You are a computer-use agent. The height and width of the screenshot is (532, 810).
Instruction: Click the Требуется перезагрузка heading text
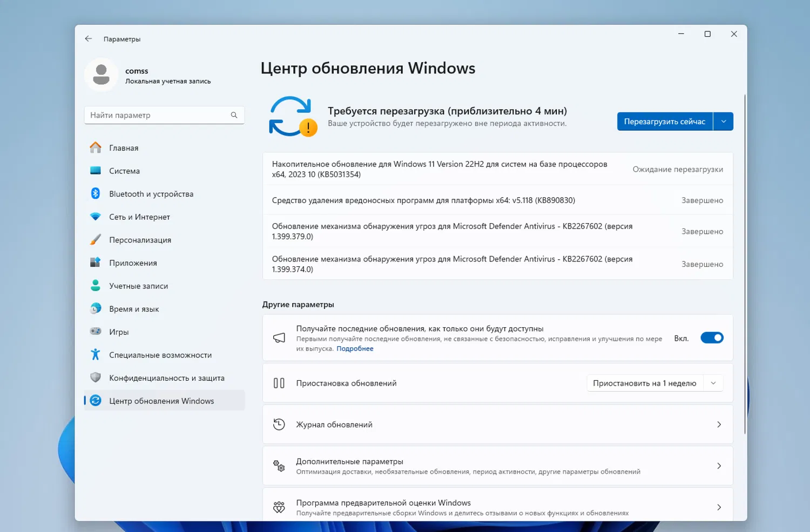point(447,111)
